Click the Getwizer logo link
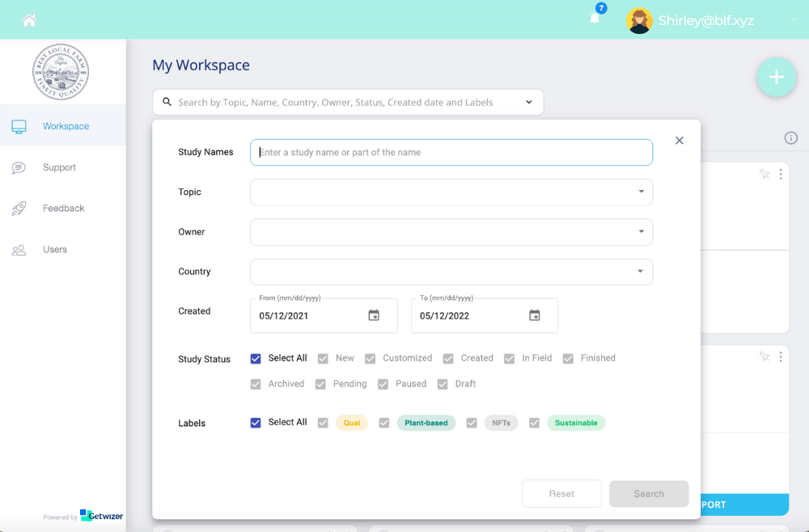This screenshot has width=809, height=532. pos(102,515)
